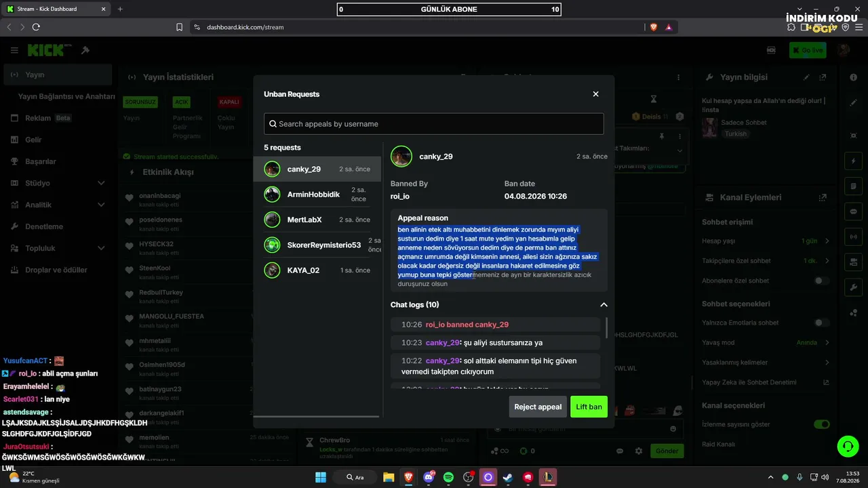The image size is (868, 488).
Task: Open Windows Start menu
Action: [320, 477]
